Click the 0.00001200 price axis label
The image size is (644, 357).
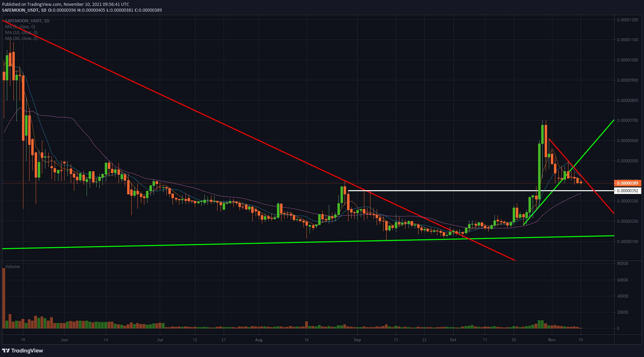(628, 20)
